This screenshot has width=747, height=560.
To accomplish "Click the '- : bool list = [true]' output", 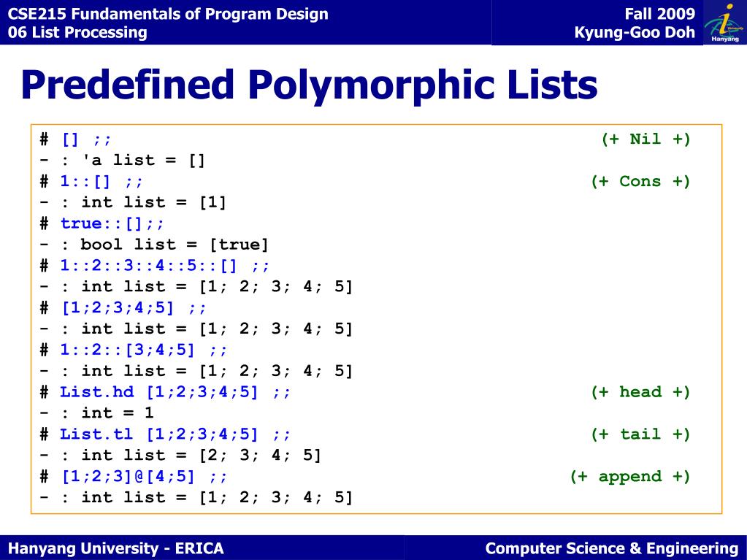I will point(154,245).
